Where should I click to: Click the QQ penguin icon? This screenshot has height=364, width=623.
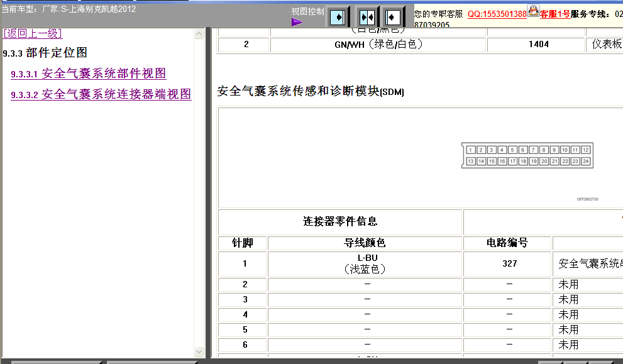[x=533, y=11]
